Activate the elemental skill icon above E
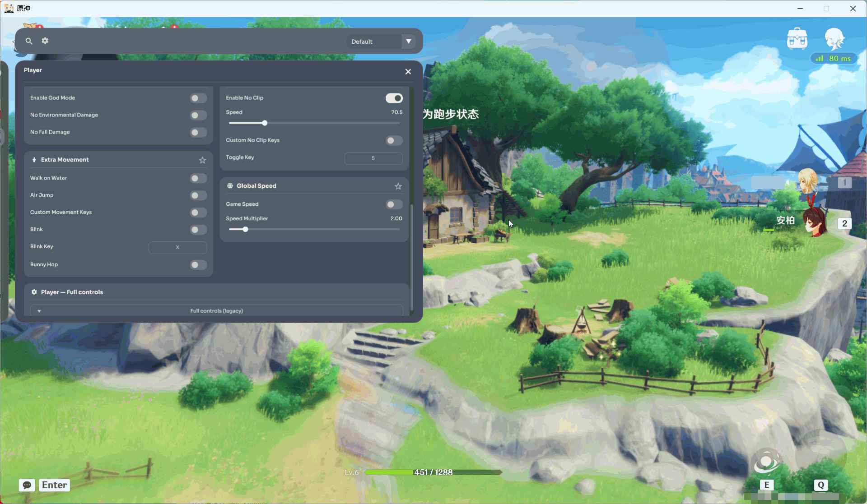867x504 pixels. coord(766,462)
